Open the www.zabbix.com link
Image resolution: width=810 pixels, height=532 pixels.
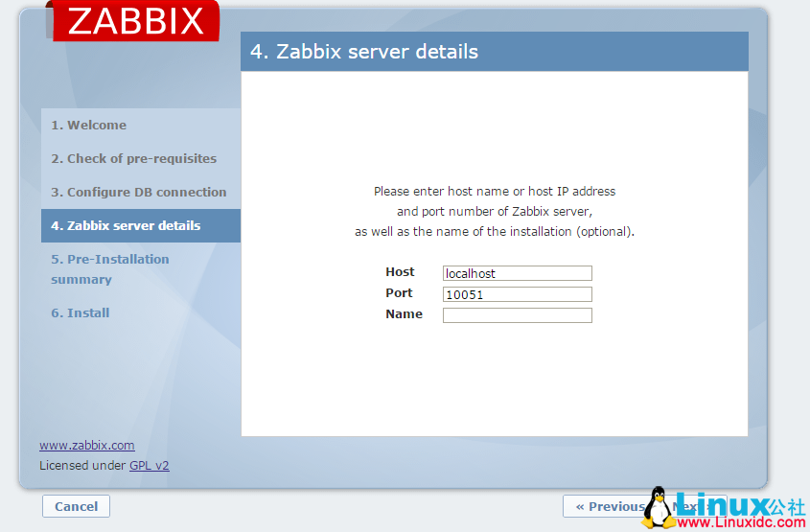87,445
